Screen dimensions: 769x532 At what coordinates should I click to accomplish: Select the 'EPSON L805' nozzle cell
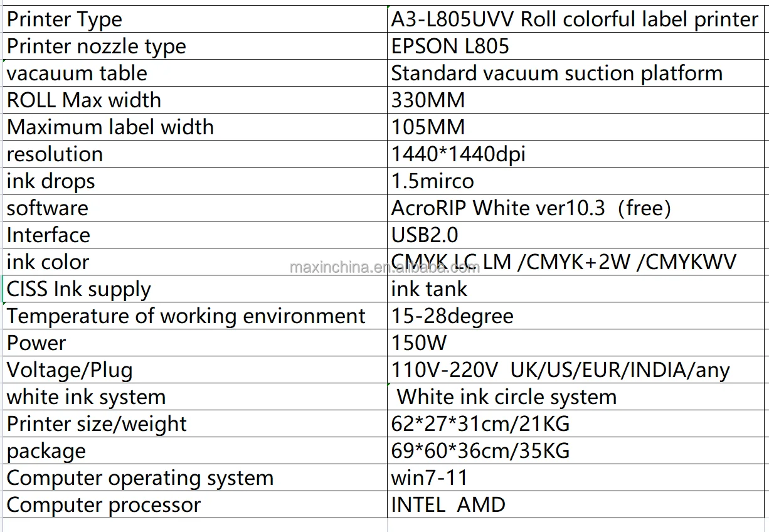[x=450, y=46]
